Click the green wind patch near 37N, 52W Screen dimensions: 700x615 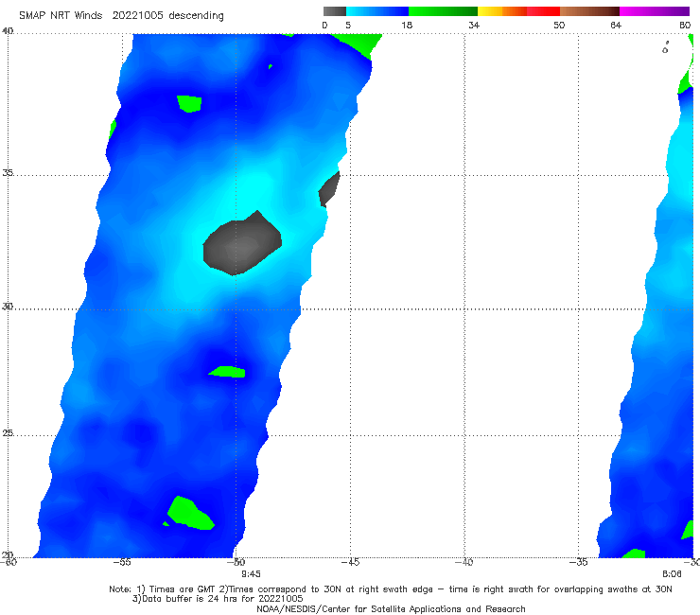point(189,104)
